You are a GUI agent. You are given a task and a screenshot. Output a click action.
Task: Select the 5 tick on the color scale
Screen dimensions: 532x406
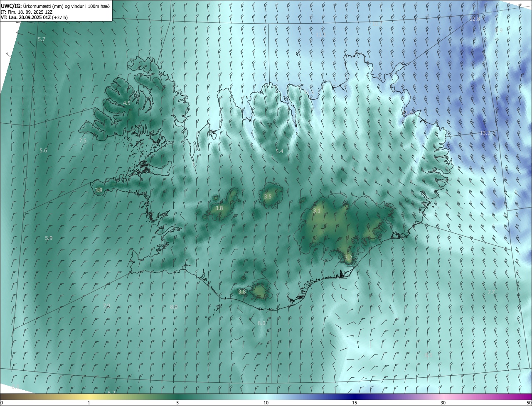[x=177, y=403]
